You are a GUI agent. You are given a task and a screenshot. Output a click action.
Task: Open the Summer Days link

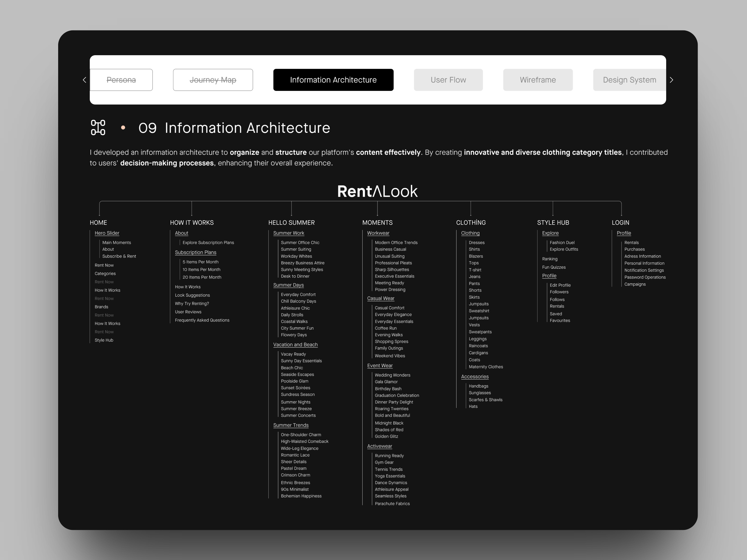288,285
